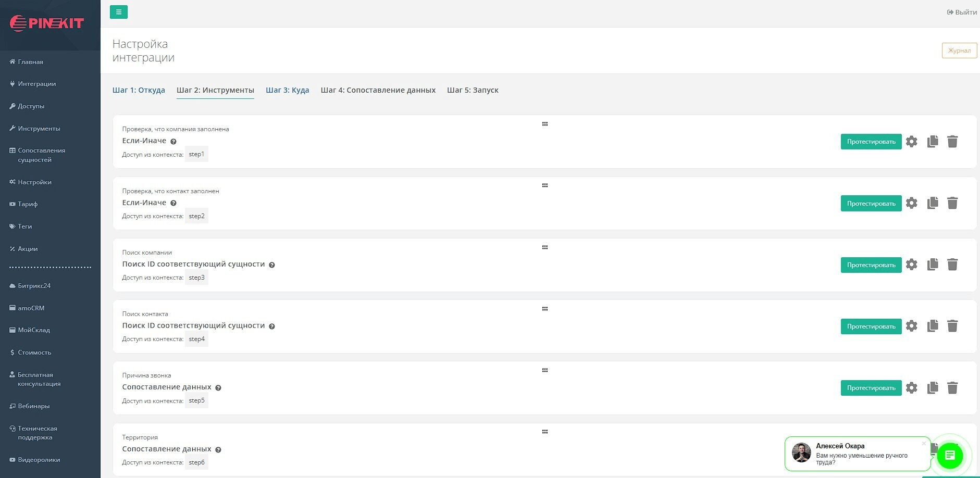
Task: Open the green live chat widget
Action: click(x=950, y=456)
